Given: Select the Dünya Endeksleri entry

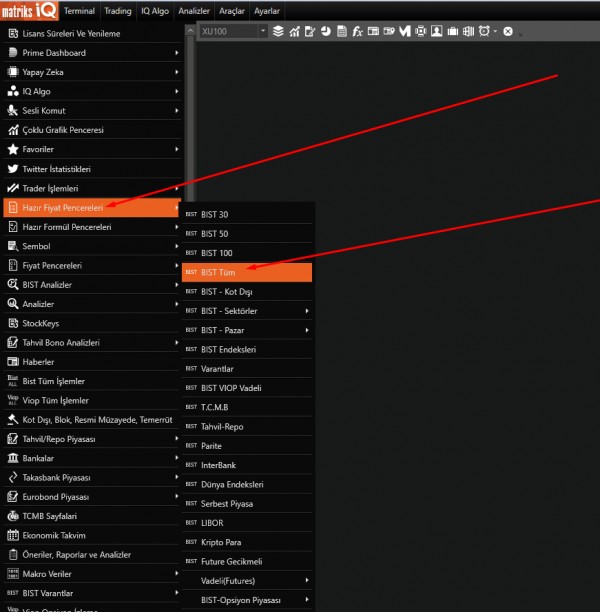Looking at the screenshot, I should [247, 484].
